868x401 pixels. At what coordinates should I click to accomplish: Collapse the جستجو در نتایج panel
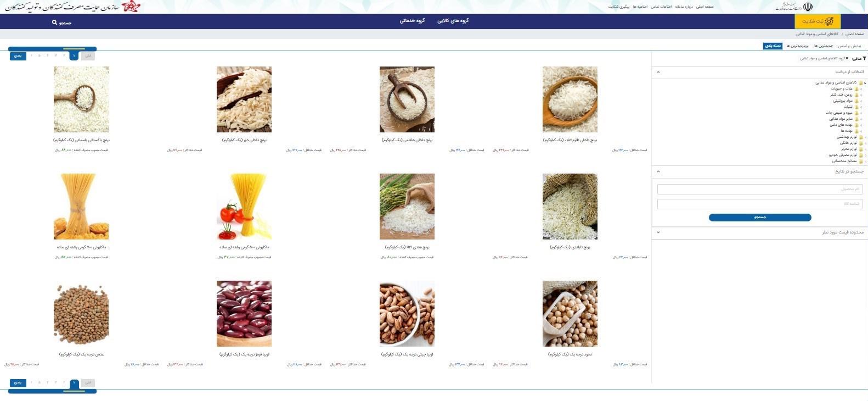658,171
